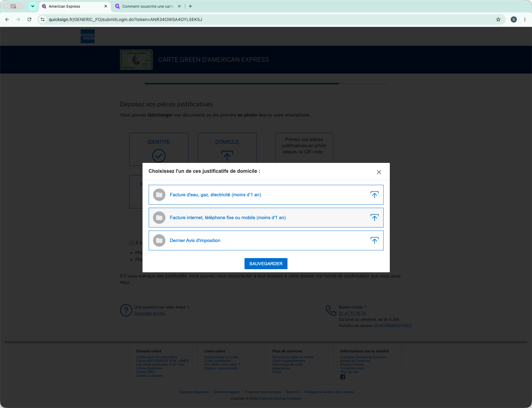Viewport: 532px width, 408px height.
Task: Open Services en ligne et mobile link
Action: click(x=293, y=357)
